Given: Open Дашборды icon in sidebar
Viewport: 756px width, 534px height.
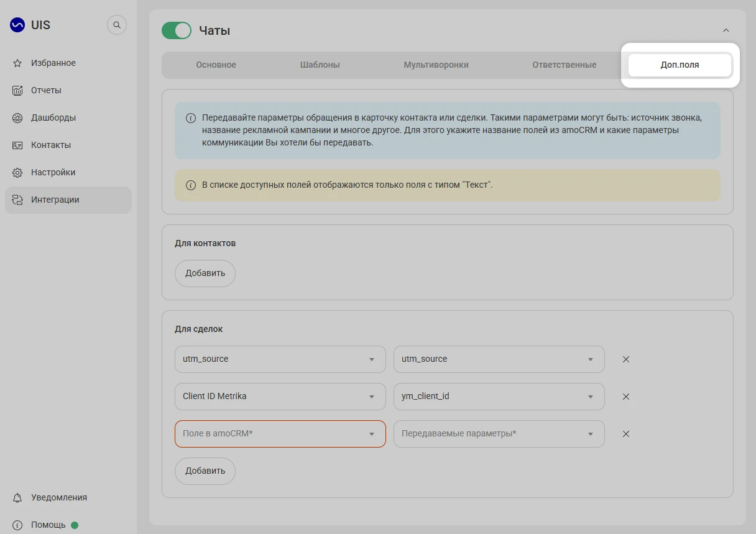Looking at the screenshot, I should point(17,117).
